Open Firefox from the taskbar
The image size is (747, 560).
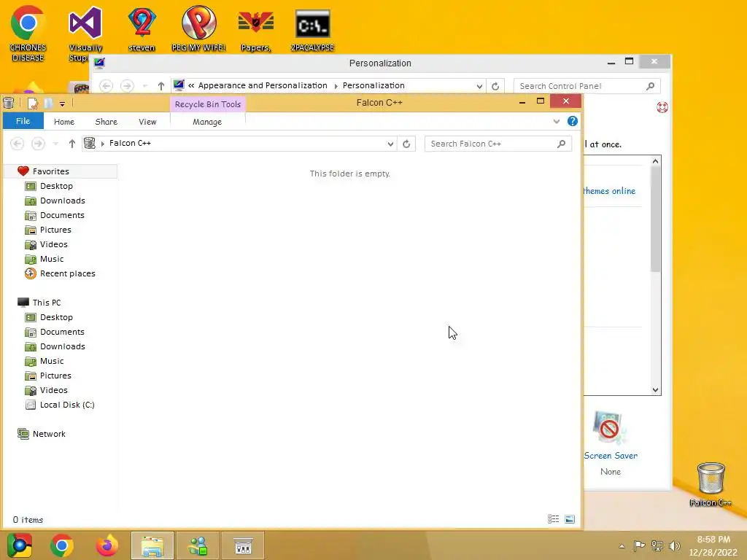point(107,545)
